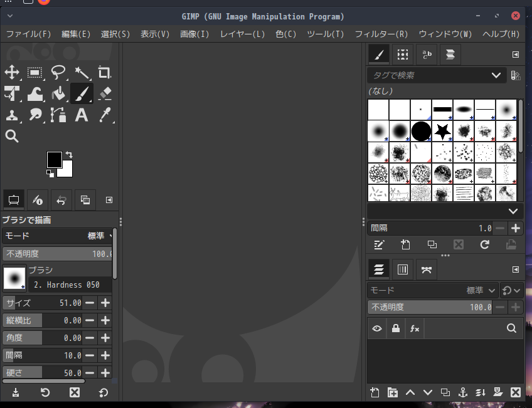
Task: Select the Zoom magnifier tool
Action: 12,136
